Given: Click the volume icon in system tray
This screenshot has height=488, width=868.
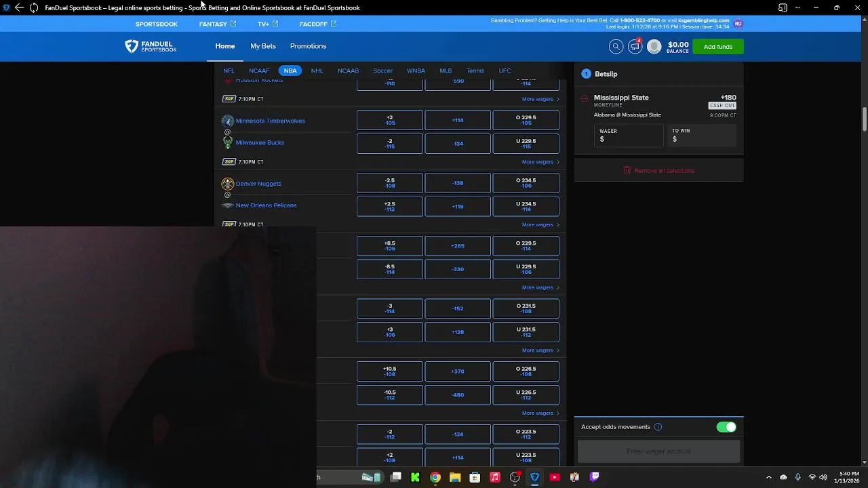Looking at the screenshot, I should point(823,477).
